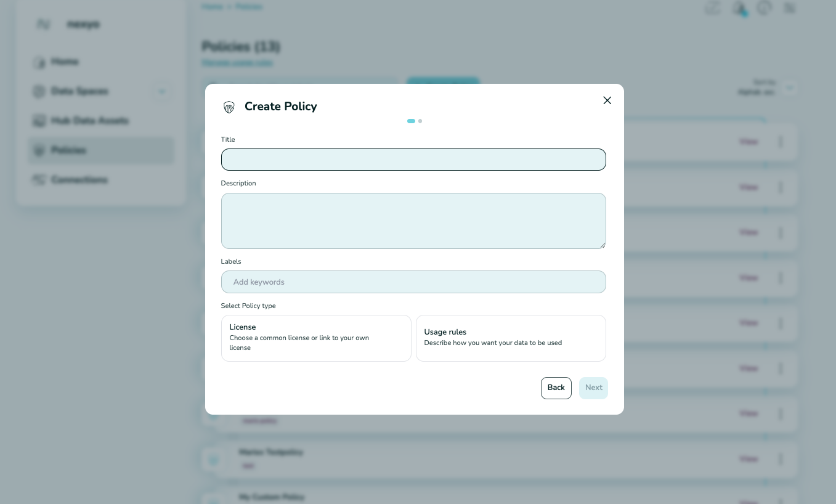
Task: Select Policies in the breadcrumb
Action: [x=249, y=7]
